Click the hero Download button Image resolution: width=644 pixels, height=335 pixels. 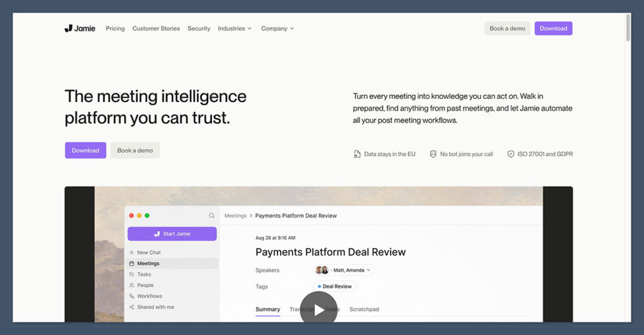pos(86,150)
